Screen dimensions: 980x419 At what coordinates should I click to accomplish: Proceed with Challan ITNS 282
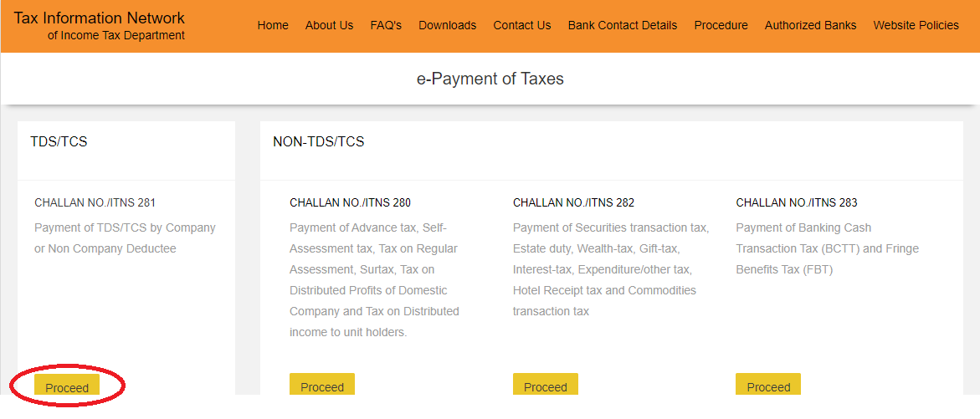pyautogui.click(x=545, y=384)
